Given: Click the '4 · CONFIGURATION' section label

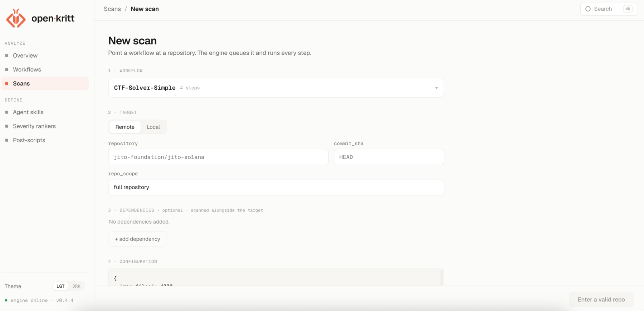Looking at the screenshot, I should click(132, 262).
